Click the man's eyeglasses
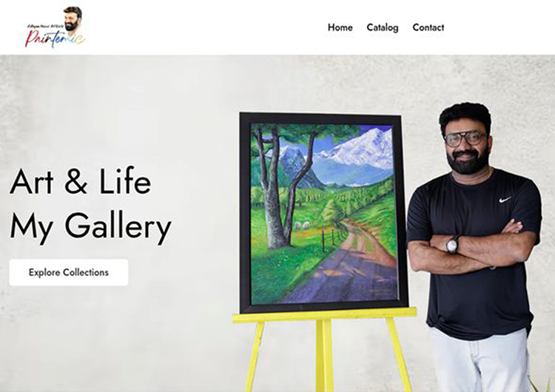 pyautogui.click(x=465, y=138)
